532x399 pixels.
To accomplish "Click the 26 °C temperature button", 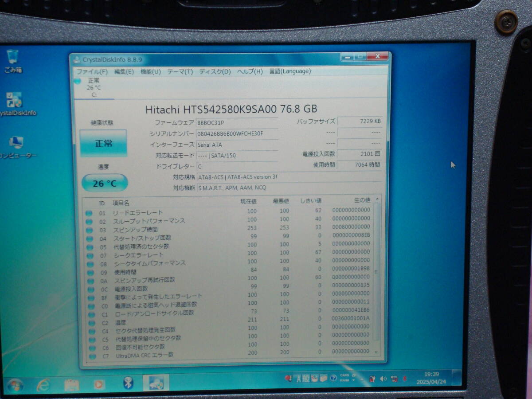I will (105, 183).
